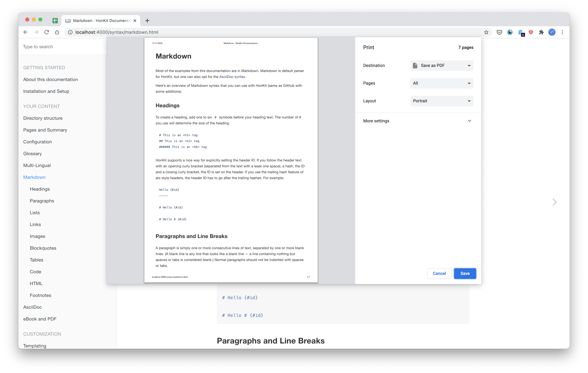Bookmark page with the star icon
This screenshot has height=373, width=588.
pyautogui.click(x=486, y=32)
